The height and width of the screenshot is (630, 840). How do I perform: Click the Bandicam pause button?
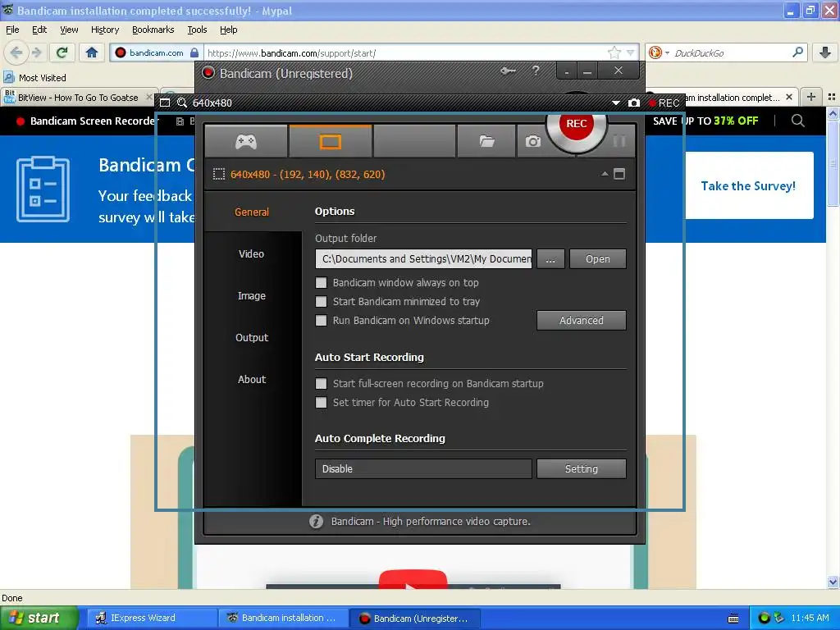point(619,141)
